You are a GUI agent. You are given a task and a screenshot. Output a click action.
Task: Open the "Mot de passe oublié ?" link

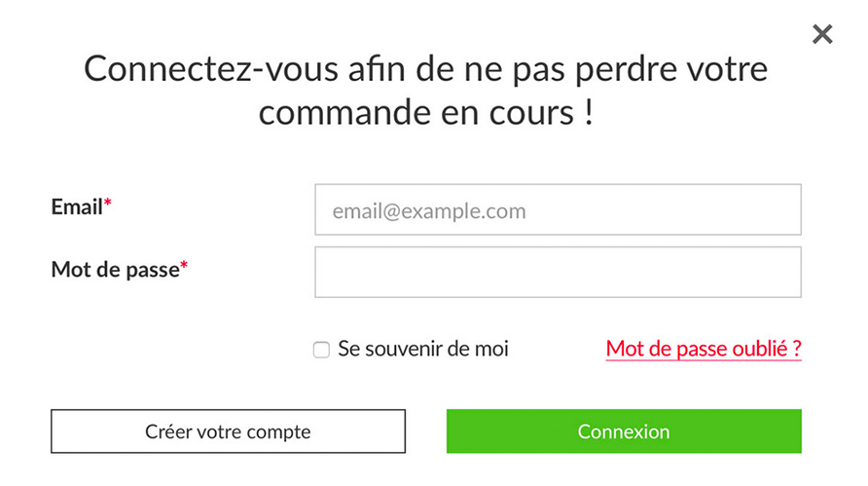pos(703,349)
